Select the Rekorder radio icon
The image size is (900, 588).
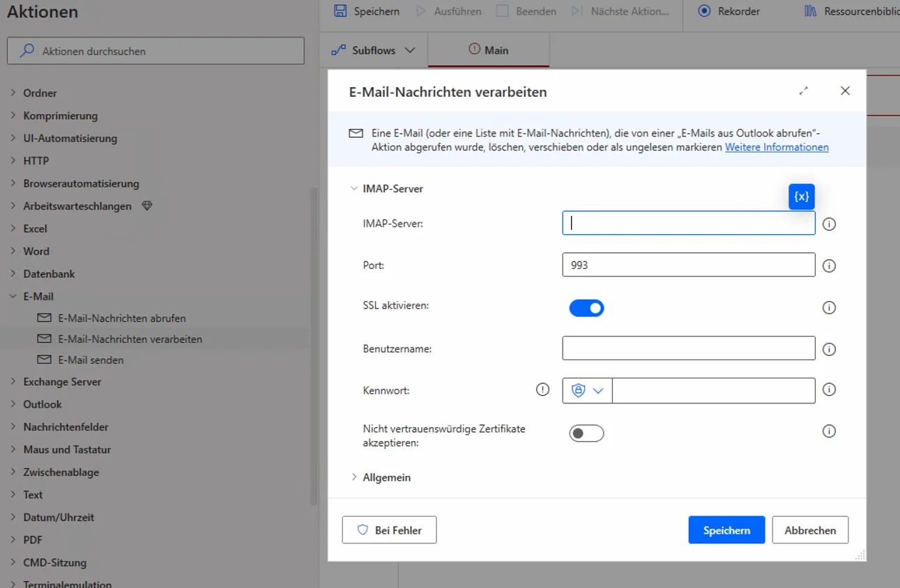tap(704, 11)
